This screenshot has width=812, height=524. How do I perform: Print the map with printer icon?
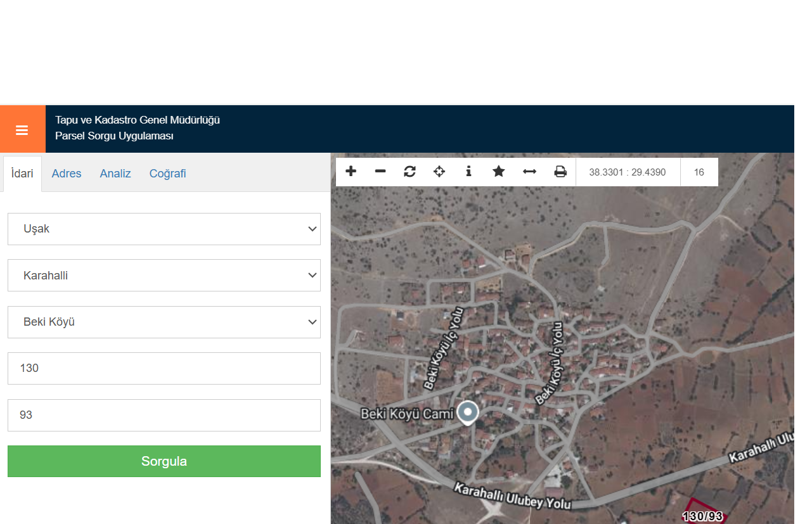point(560,172)
